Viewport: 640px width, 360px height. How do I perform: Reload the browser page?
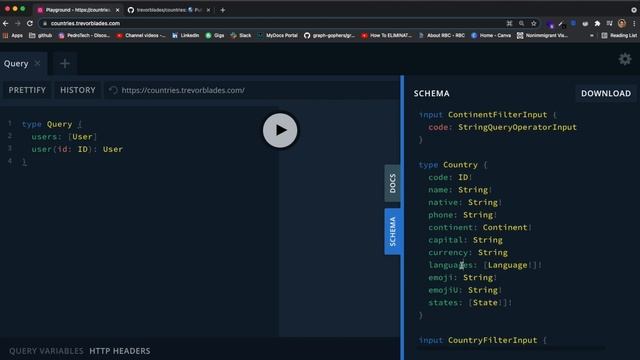30,24
